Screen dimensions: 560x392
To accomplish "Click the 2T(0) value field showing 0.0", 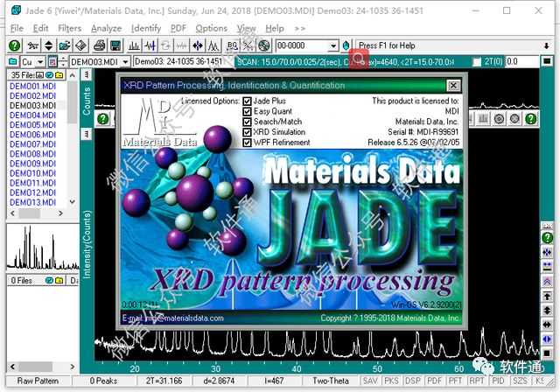I will click(522, 62).
